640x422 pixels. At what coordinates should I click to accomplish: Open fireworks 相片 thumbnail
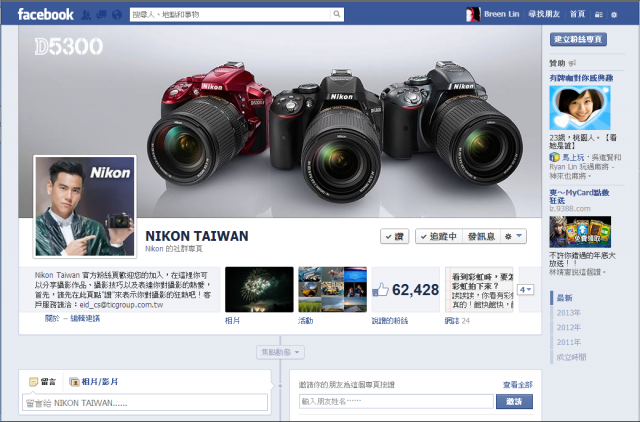[259, 289]
